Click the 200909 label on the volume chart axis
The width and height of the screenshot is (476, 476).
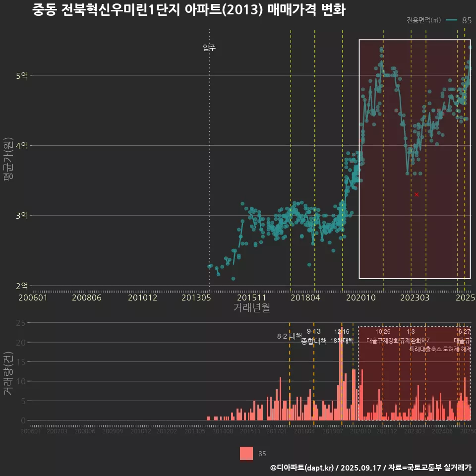pos(113,431)
